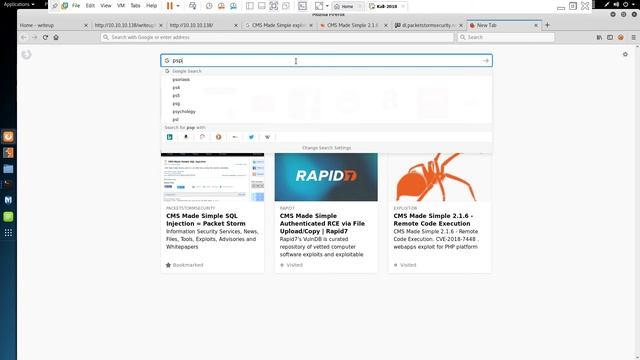Open the VMware File menu
This screenshot has width=640, height=360.
pos(76,6)
